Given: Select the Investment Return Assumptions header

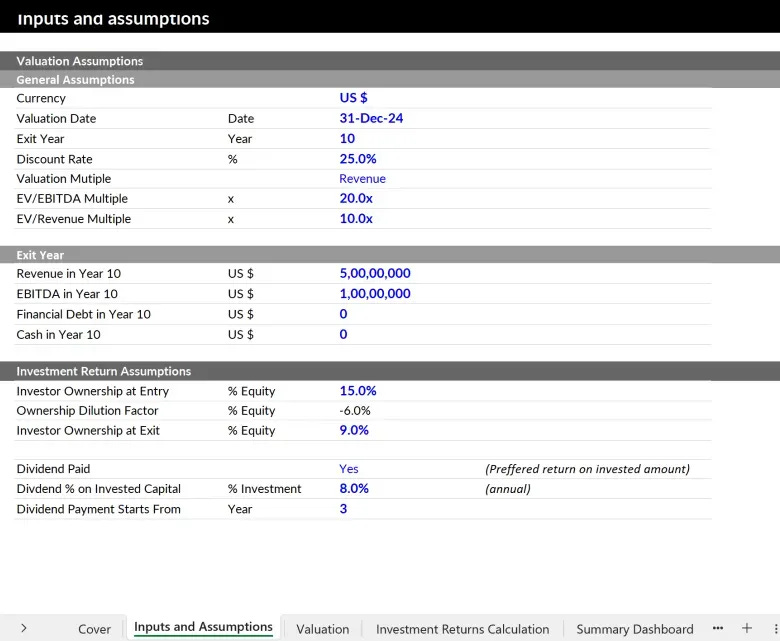Looking at the screenshot, I should click(390, 371).
